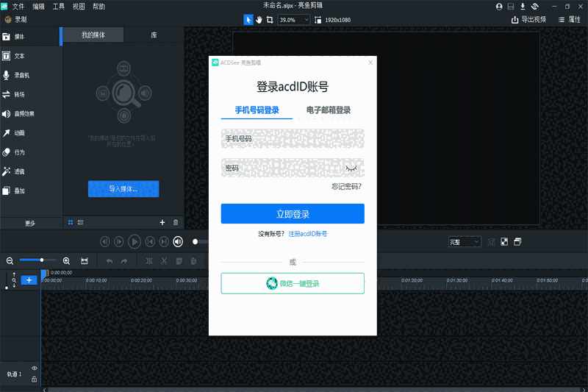Click fit timeline to window icon

(x=85, y=260)
